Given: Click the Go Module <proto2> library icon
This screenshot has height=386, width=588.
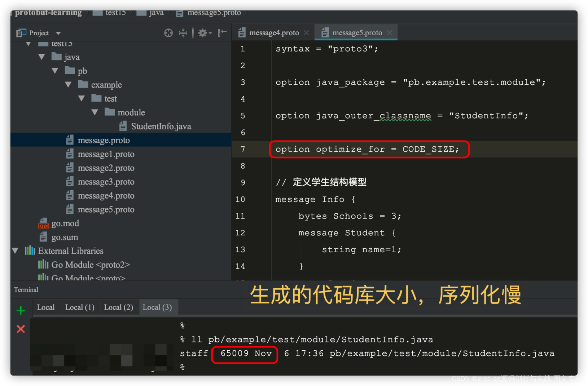Looking at the screenshot, I should tap(43, 265).
